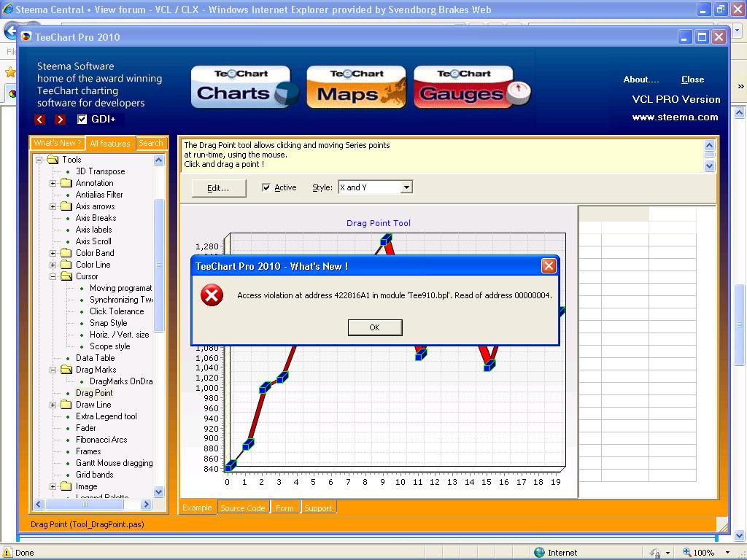Click chart point at x-axis 9
Screen dimensions: 747x560
click(x=385, y=240)
